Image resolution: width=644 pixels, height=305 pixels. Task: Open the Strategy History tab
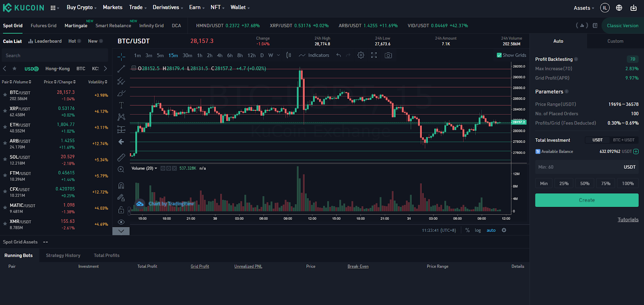click(63, 256)
